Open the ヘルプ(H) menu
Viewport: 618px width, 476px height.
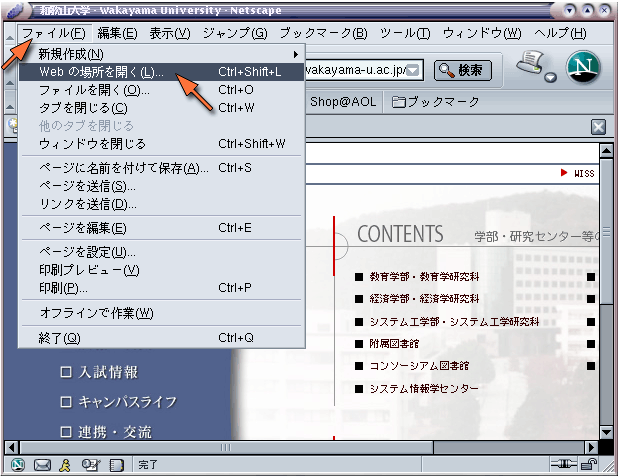tap(560, 33)
